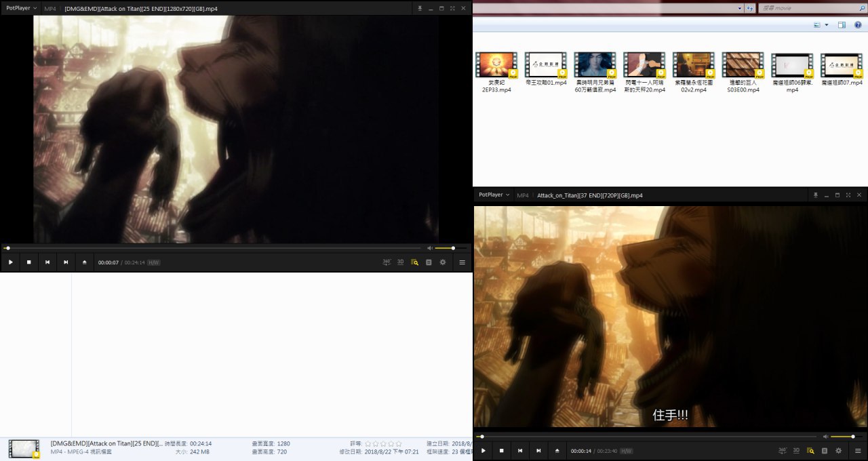Open control panel gear in 37 END player
Image resolution: width=868 pixels, height=461 pixels.
click(839, 450)
